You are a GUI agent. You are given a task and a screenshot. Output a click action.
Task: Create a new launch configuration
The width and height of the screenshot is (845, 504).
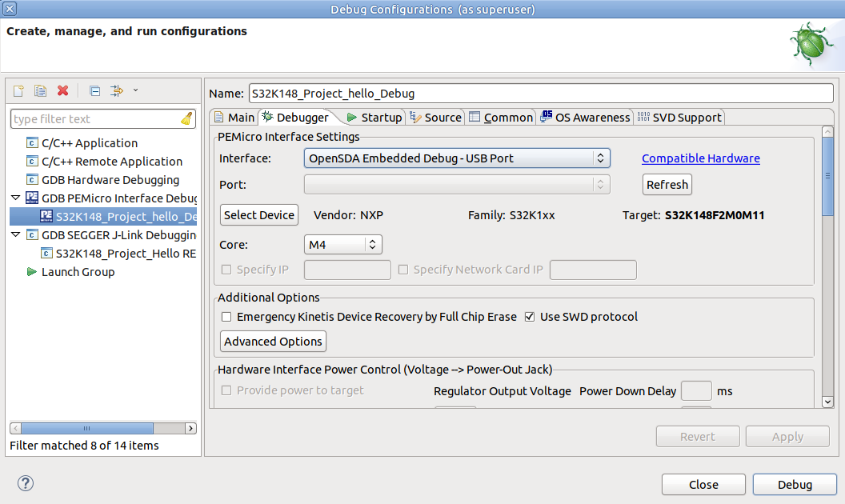18,90
